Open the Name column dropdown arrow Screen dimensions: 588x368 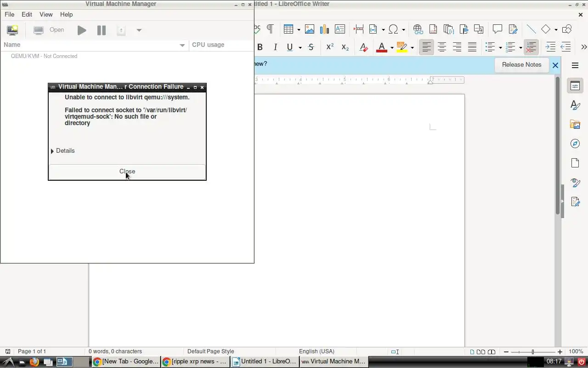click(x=182, y=45)
